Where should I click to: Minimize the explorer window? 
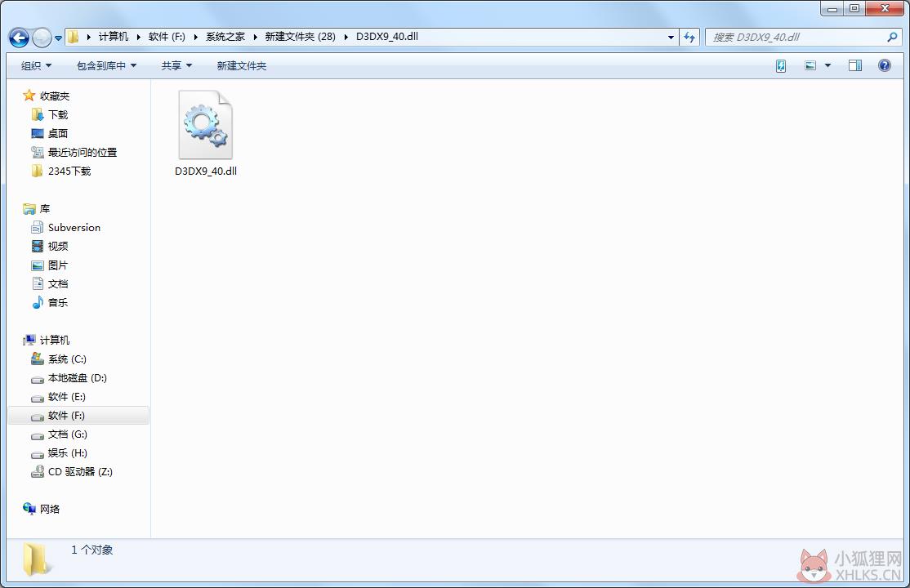tap(832, 9)
